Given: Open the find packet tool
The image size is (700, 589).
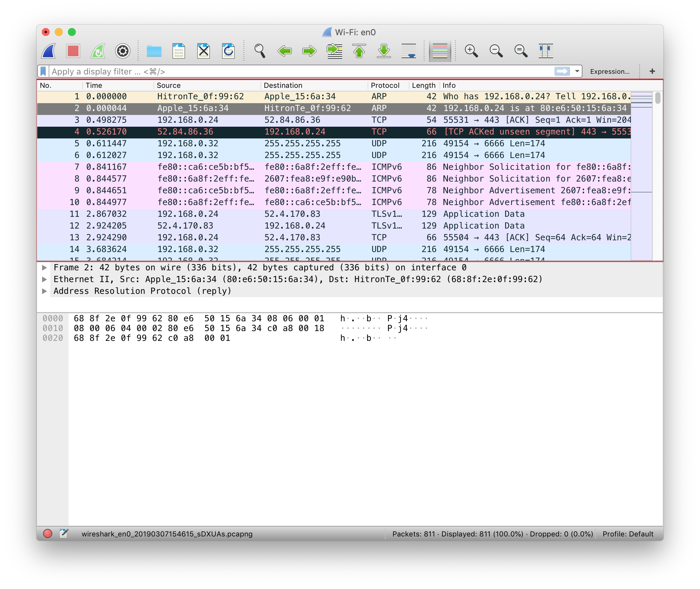Looking at the screenshot, I should coord(260,51).
